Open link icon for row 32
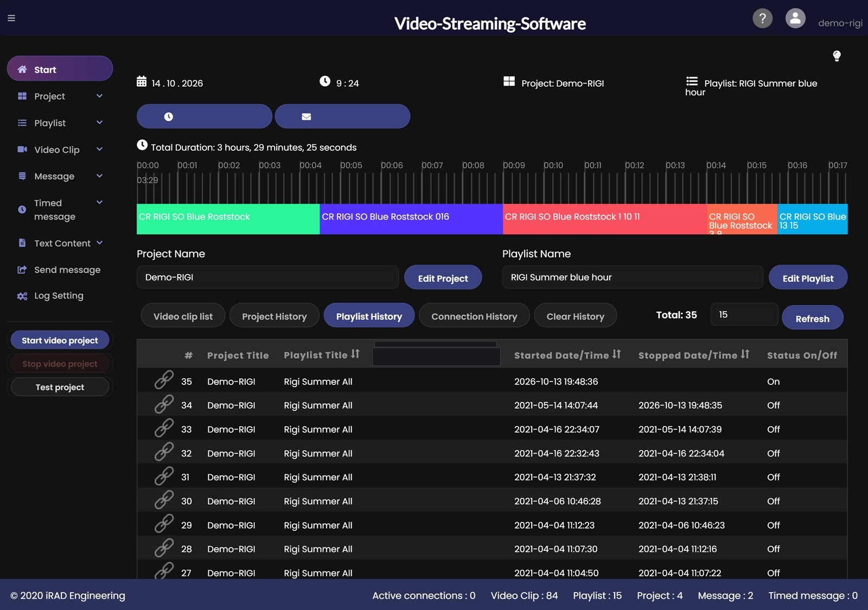The image size is (868, 610). point(164,452)
